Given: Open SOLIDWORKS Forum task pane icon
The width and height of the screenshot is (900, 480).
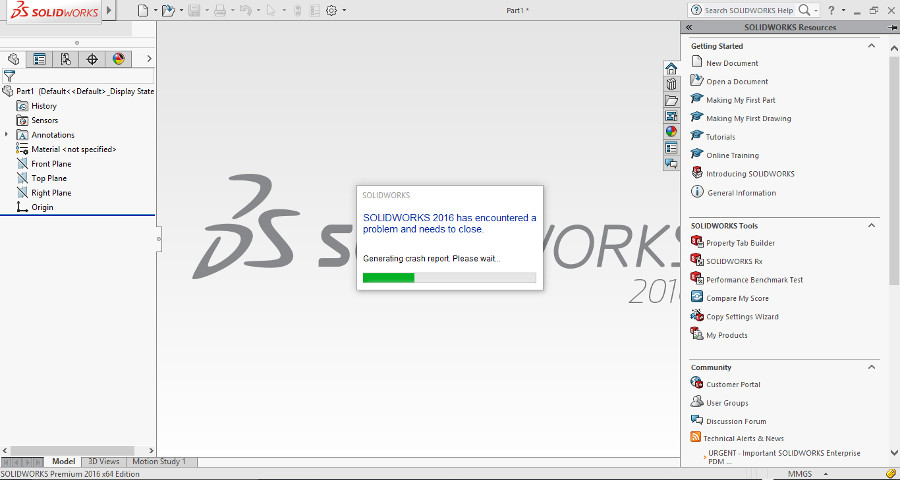Looking at the screenshot, I should pos(671,163).
